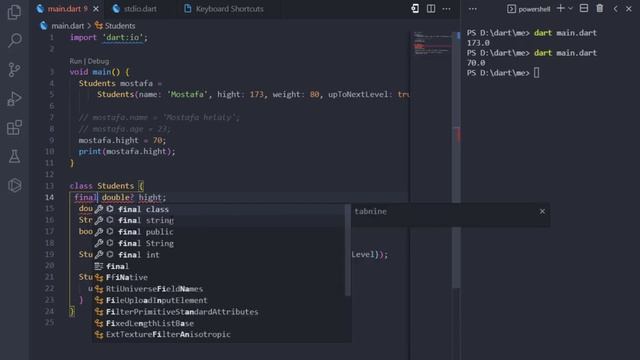The image size is (640, 360).
Task: Click line number 14 in gutter
Action: click(x=49, y=197)
